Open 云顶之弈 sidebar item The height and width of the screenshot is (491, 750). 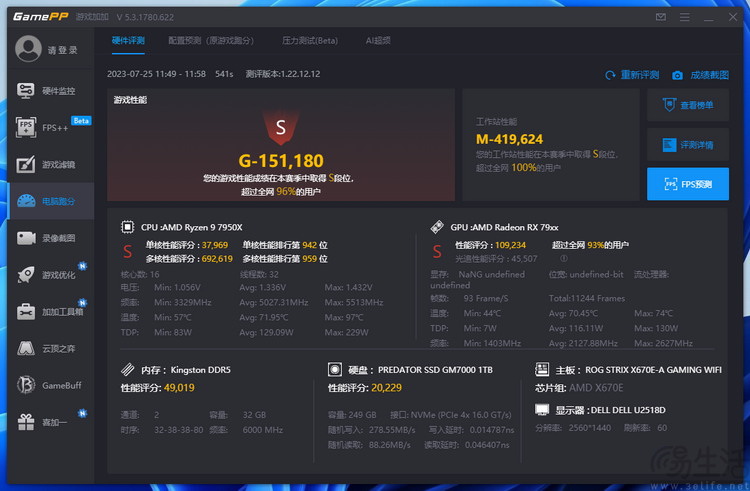(x=50, y=349)
